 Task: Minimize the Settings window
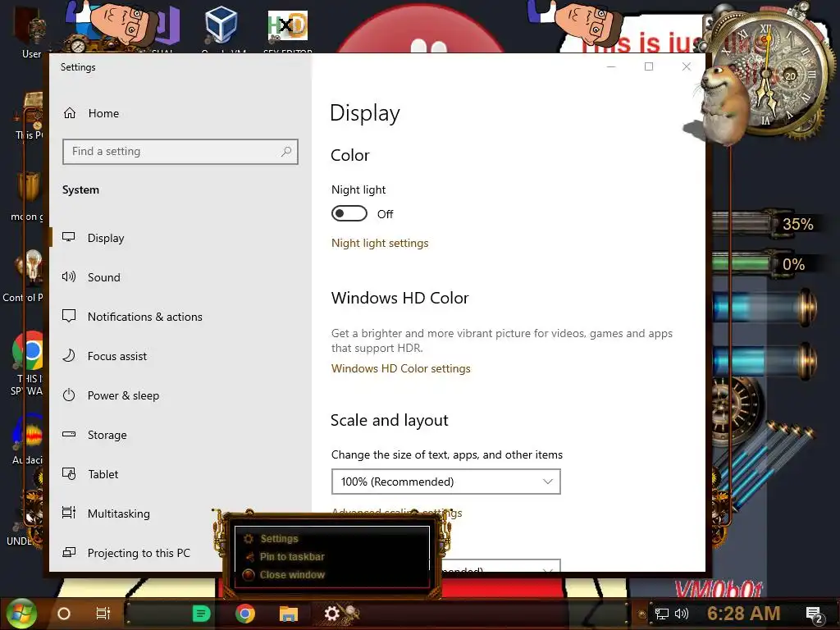coord(611,66)
